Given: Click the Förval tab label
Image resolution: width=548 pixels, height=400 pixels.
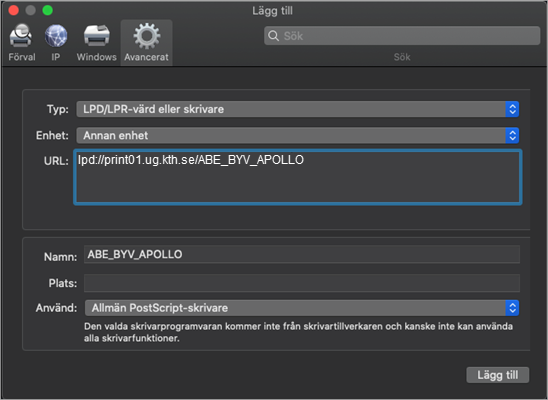Looking at the screenshot, I should [22, 57].
